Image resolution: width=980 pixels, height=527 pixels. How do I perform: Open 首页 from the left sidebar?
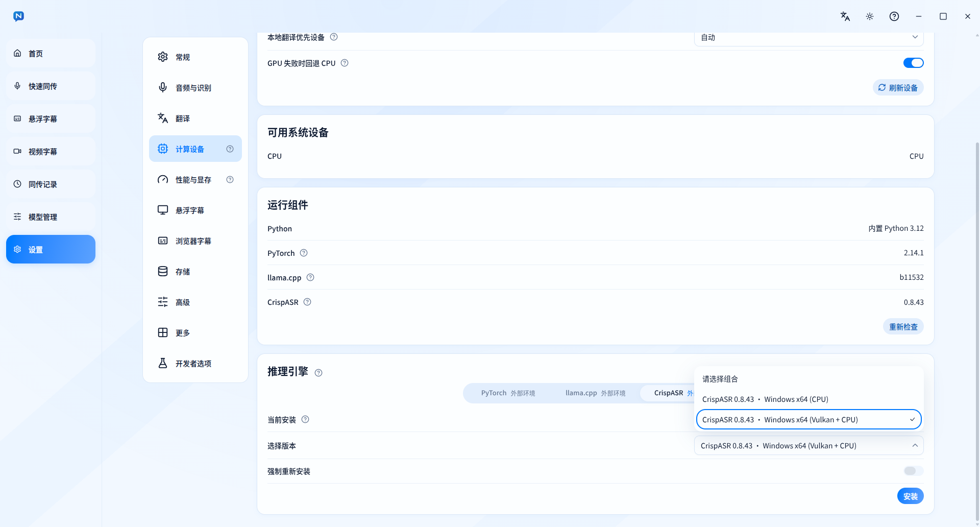click(51, 53)
